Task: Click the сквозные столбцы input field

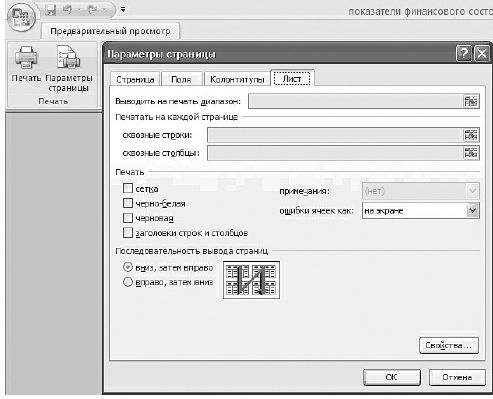Action: click(335, 153)
